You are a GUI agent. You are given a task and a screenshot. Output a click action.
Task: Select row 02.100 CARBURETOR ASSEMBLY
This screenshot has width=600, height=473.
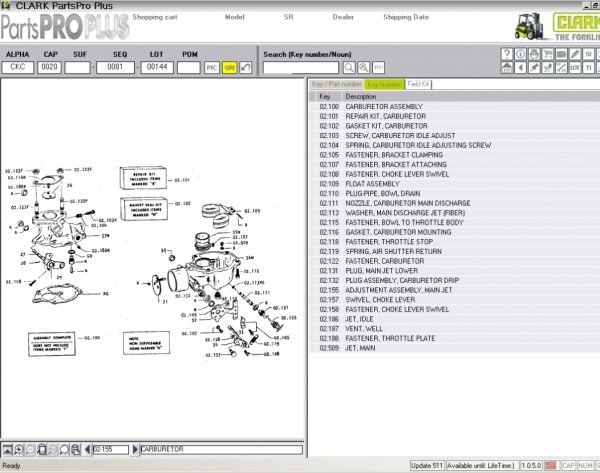click(x=454, y=106)
